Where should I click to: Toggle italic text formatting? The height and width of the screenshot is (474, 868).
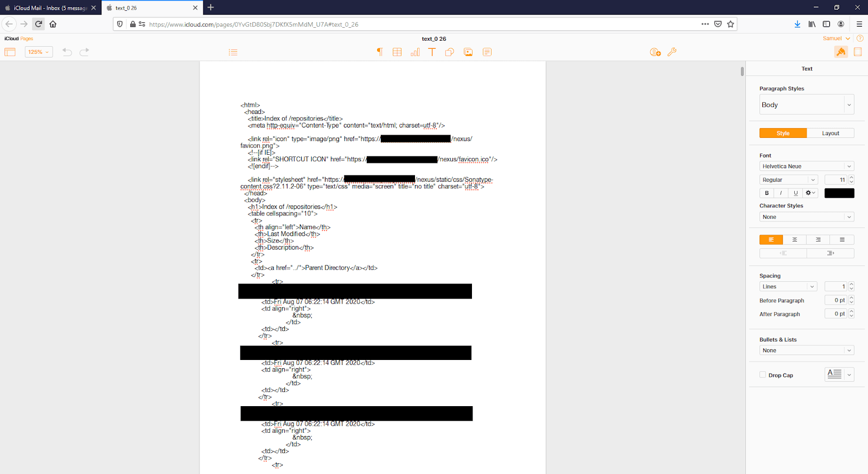point(781,193)
